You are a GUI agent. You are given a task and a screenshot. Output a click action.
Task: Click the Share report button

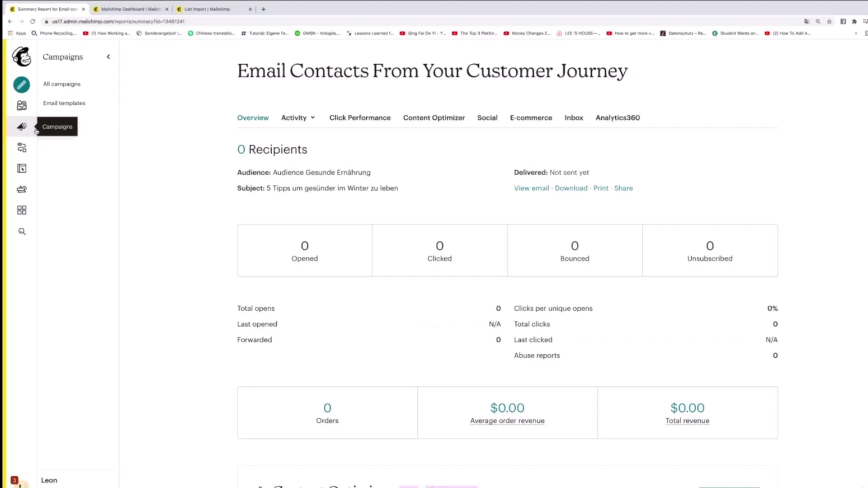[623, 188]
